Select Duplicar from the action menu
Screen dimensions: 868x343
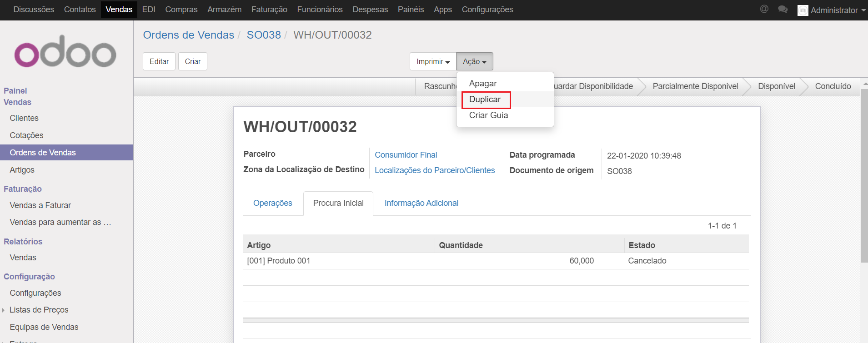click(485, 99)
